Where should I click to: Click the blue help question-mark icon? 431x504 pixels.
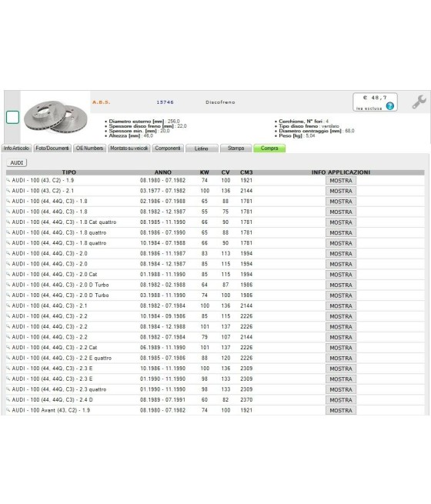coord(390,105)
